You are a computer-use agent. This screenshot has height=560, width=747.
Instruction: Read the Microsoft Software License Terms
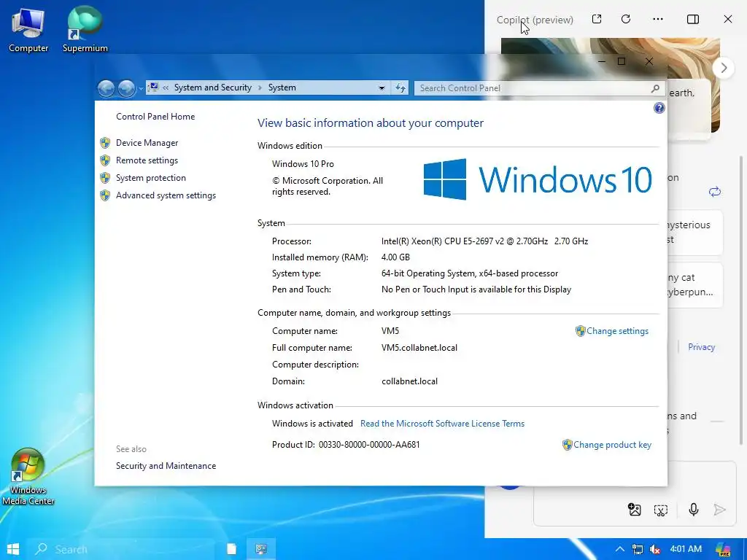click(442, 424)
